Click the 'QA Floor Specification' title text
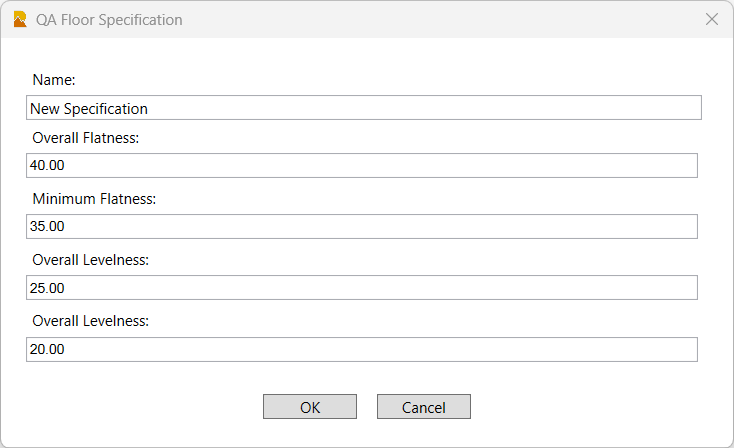734x448 pixels. pyautogui.click(x=109, y=20)
